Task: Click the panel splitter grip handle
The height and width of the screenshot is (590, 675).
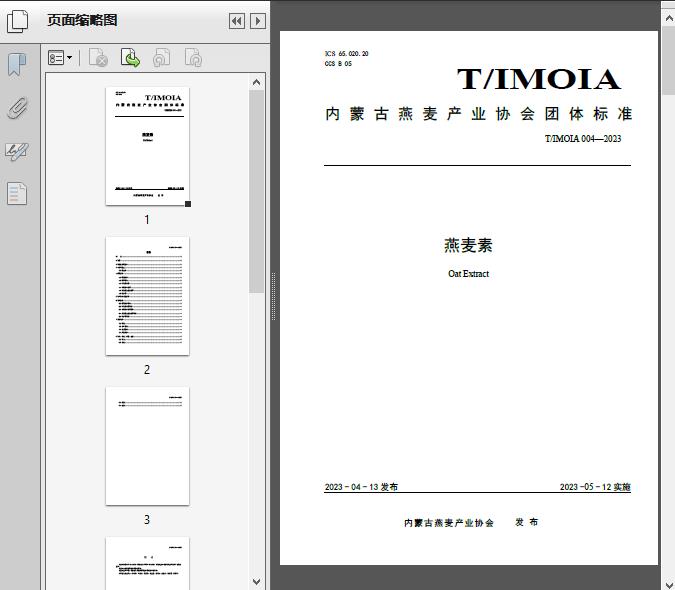Action: (273, 297)
